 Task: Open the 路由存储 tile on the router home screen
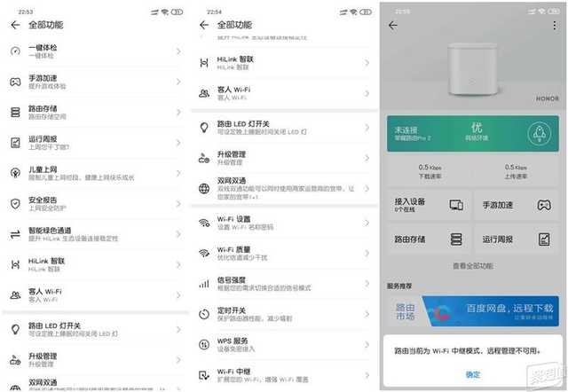click(429, 239)
